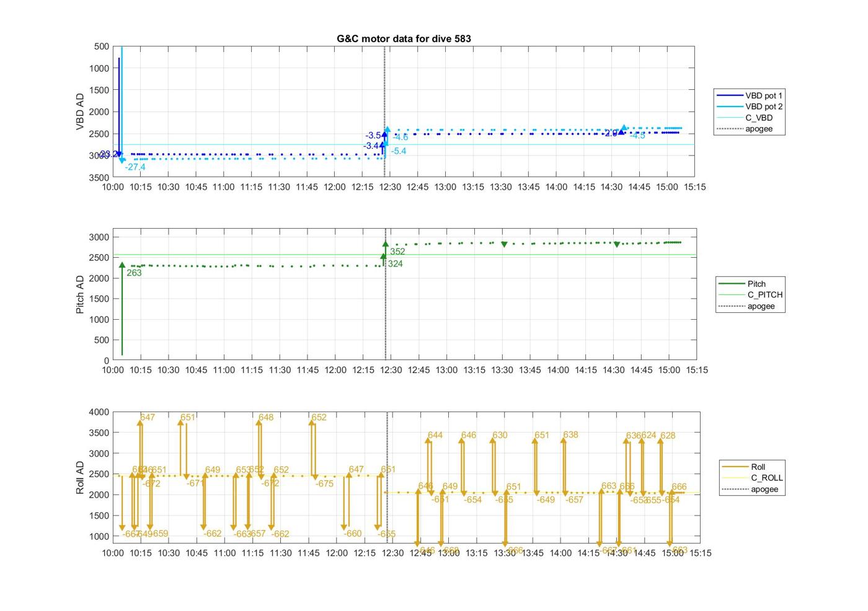
Task: Click 'apogee' in the VBD plot legend
Action: click(x=759, y=129)
